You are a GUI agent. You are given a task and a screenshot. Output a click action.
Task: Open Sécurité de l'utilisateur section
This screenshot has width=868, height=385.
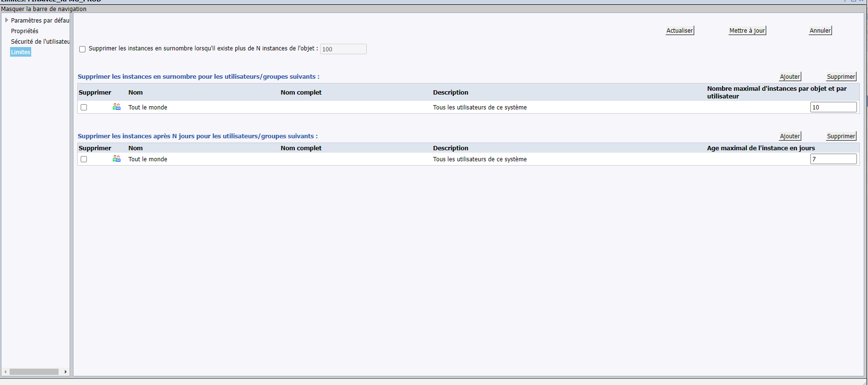(x=40, y=41)
